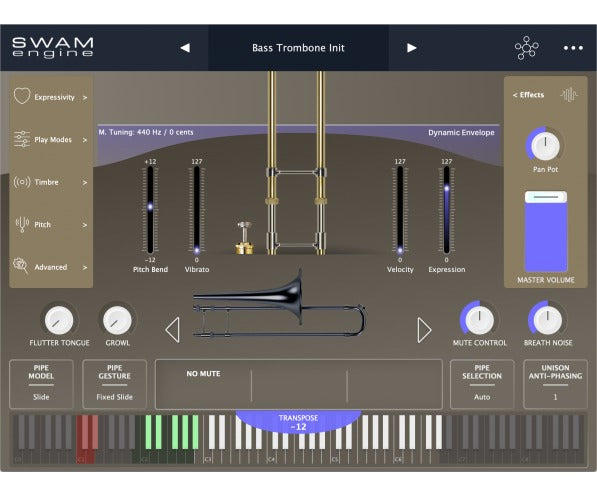Click the M. Tuning 440 Hz text

tap(146, 132)
